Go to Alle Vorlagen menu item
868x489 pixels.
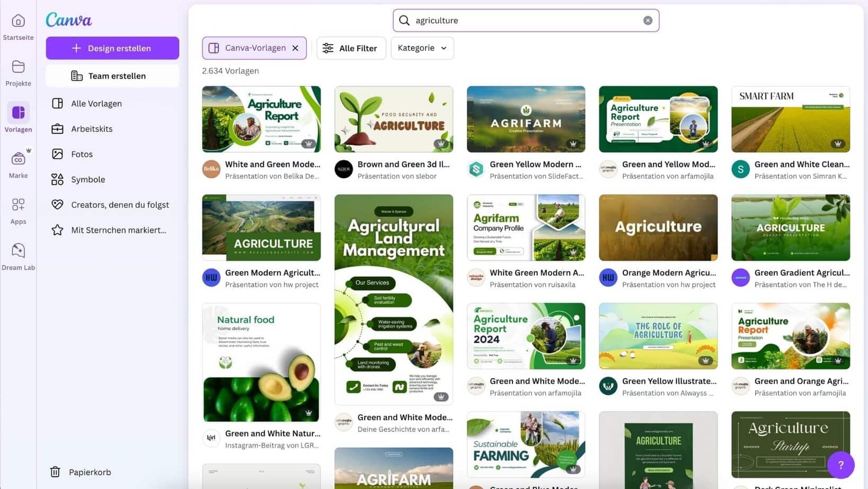coord(96,103)
